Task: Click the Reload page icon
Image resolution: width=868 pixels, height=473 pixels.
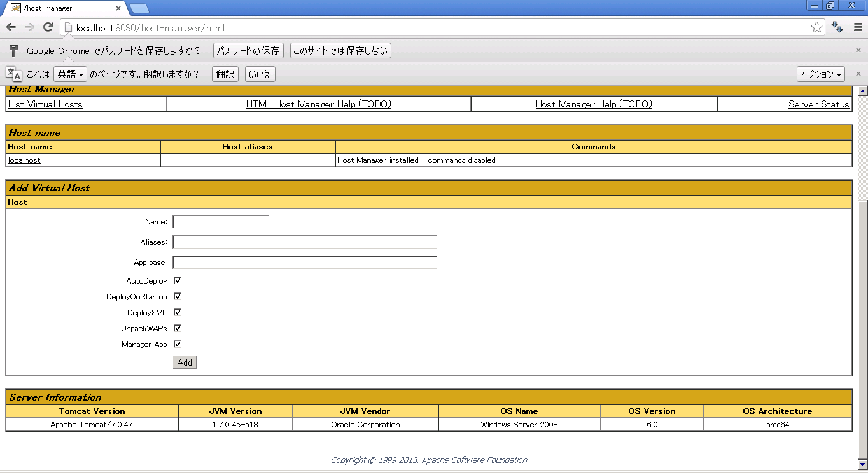Action: [48, 27]
